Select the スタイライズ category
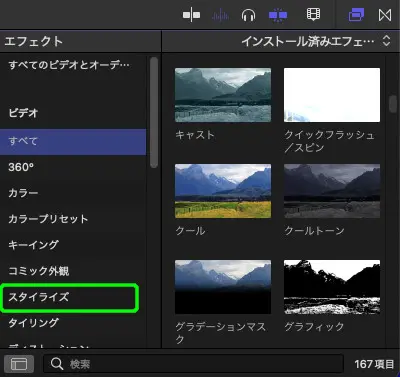 tap(69, 297)
